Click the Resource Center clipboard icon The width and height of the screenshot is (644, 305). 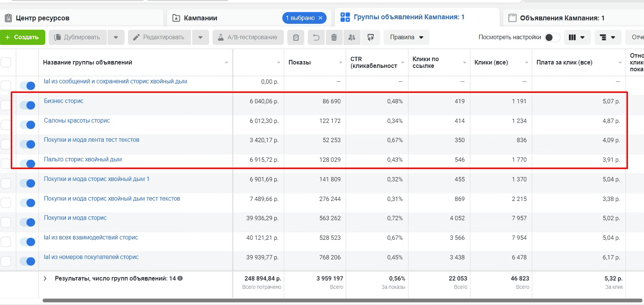tap(8, 18)
